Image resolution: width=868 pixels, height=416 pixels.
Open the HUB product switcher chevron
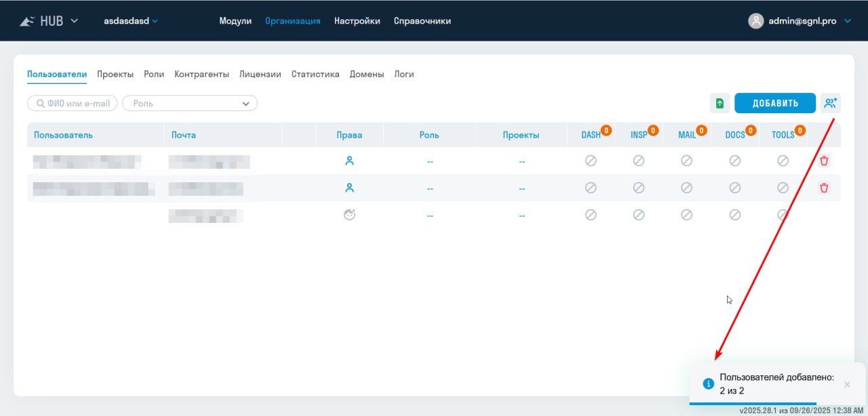click(75, 20)
